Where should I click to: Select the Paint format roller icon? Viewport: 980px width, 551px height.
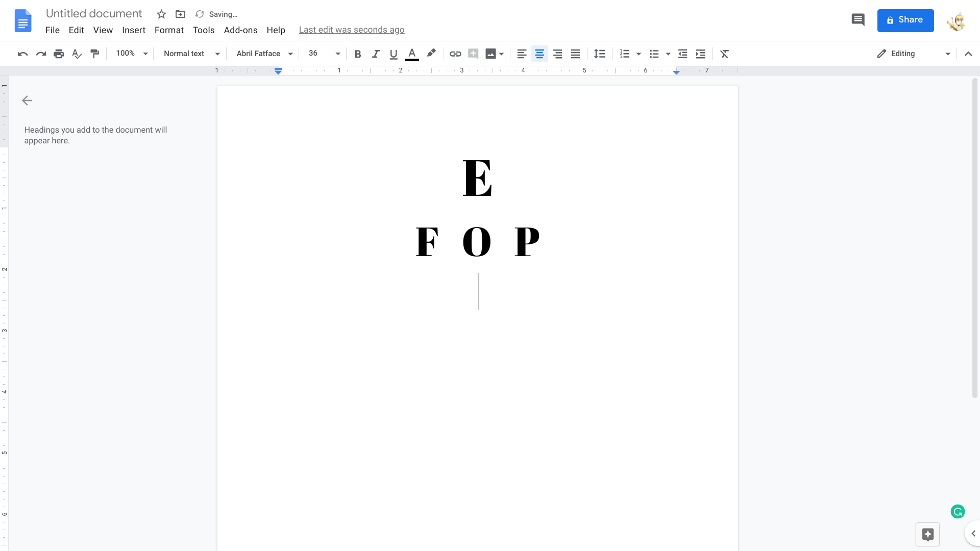pos(94,54)
